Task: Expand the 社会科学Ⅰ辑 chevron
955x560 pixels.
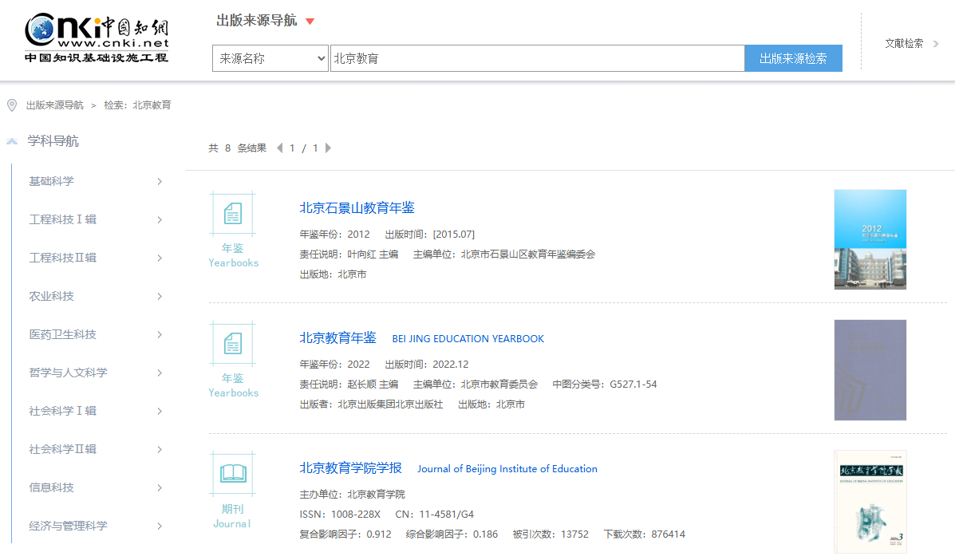Action: (x=160, y=411)
